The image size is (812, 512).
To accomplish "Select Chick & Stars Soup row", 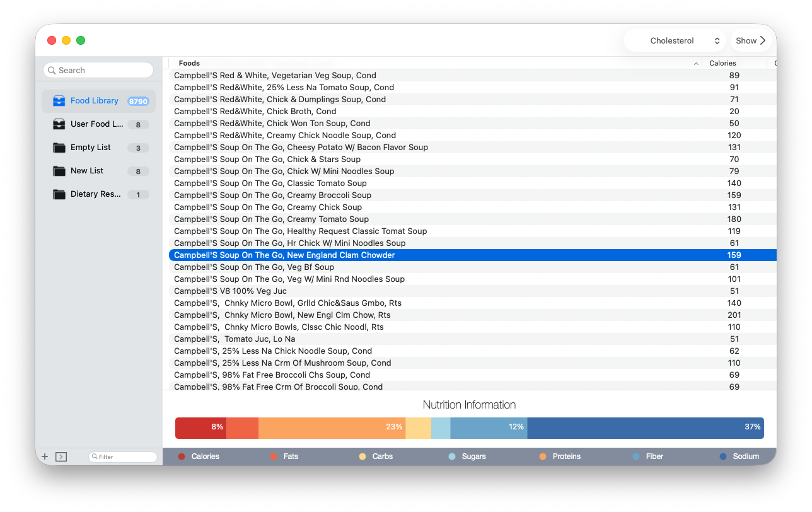I will [473, 160].
